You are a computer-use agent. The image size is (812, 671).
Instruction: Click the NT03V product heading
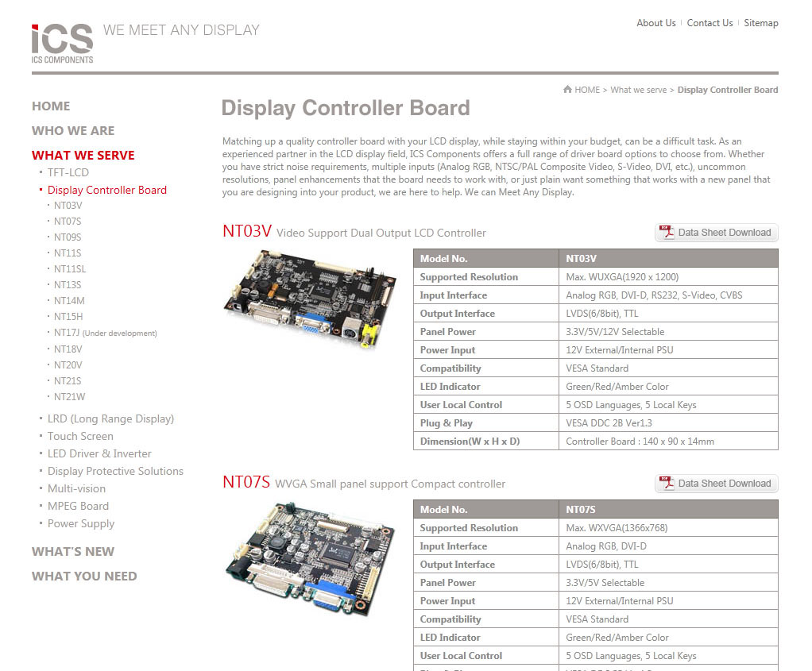click(x=247, y=231)
